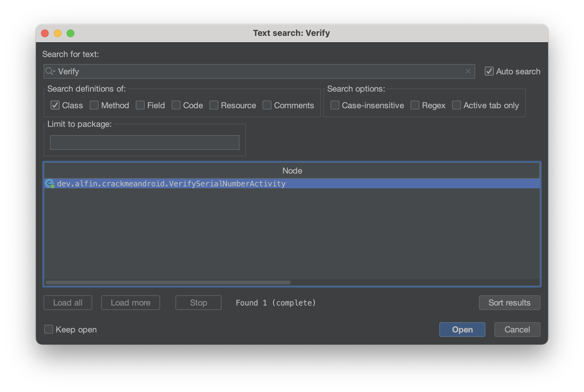Click the horizontal scrollbar in results
This screenshot has height=392, width=584.
[x=168, y=282]
